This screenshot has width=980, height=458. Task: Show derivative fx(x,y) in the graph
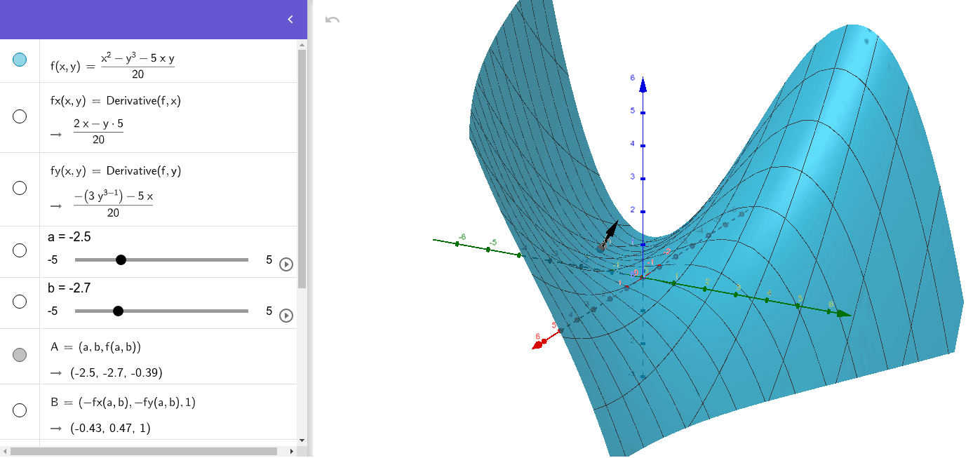tap(20, 116)
